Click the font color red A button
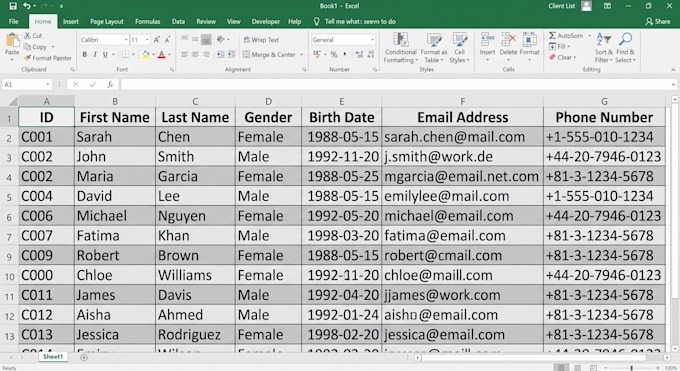This screenshot has height=371, width=680. click(x=161, y=55)
